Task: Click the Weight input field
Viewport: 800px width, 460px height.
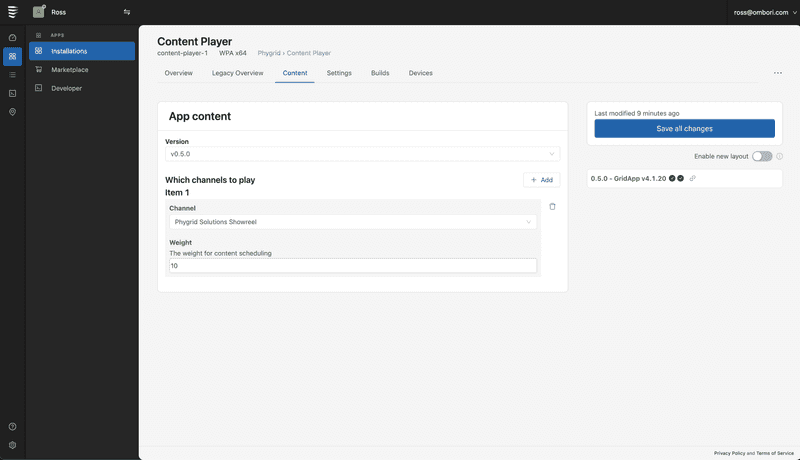Action: tap(352, 266)
